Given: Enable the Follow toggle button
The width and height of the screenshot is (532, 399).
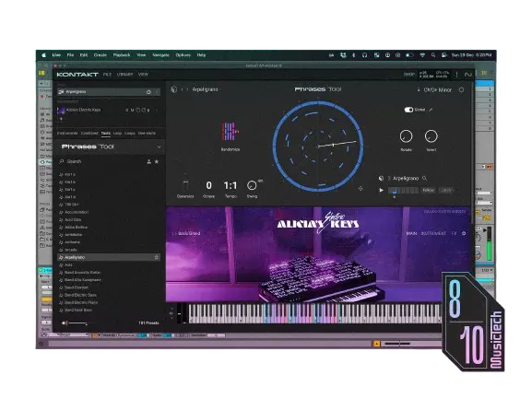Looking at the screenshot, I should [x=428, y=190].
